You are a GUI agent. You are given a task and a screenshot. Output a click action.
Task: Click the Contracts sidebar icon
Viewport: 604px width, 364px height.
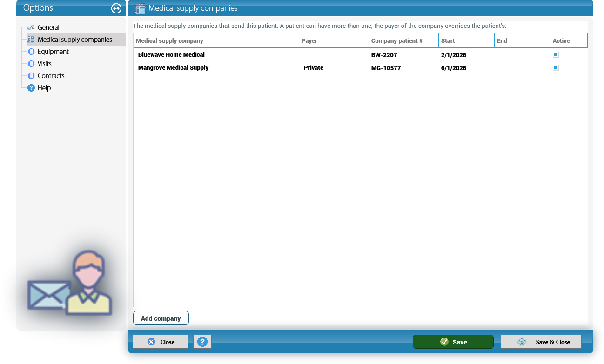click(31, 76)
